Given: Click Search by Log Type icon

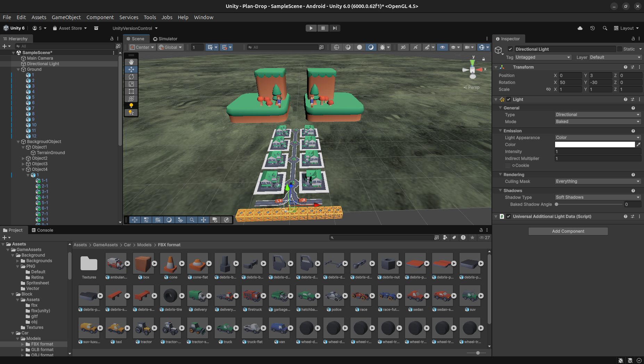Looking at the screenshot, I should pos(463,238).
